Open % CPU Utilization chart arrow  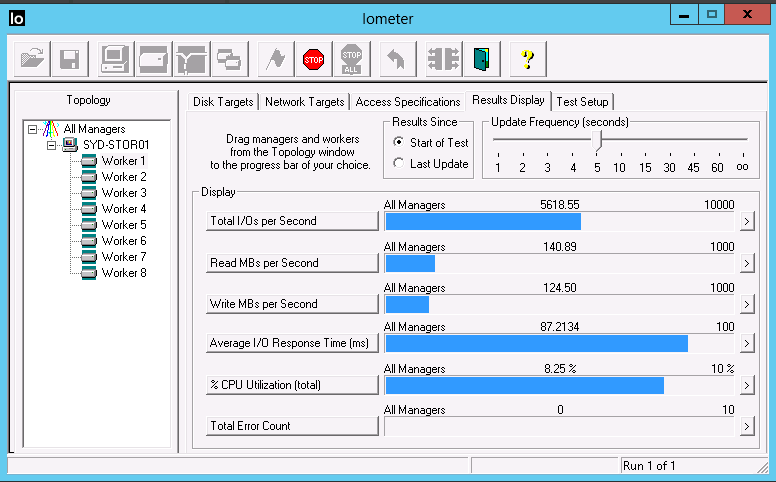(747, 385)
